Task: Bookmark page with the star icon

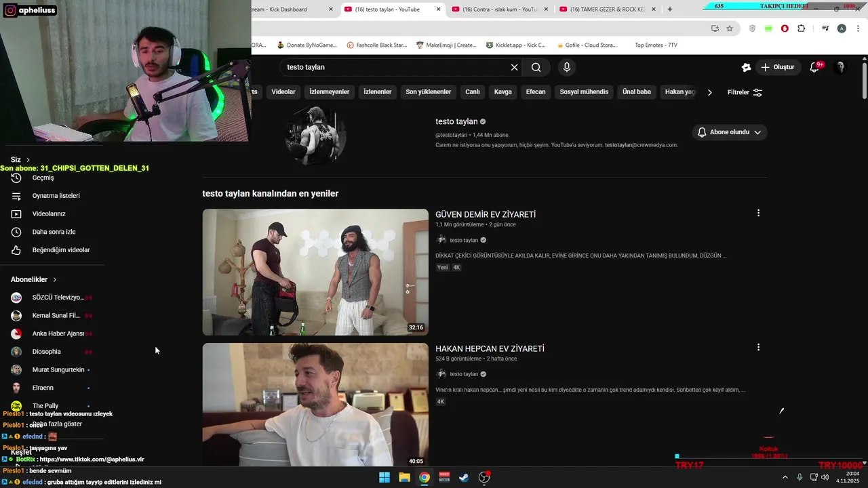Action: pos(730,28)
